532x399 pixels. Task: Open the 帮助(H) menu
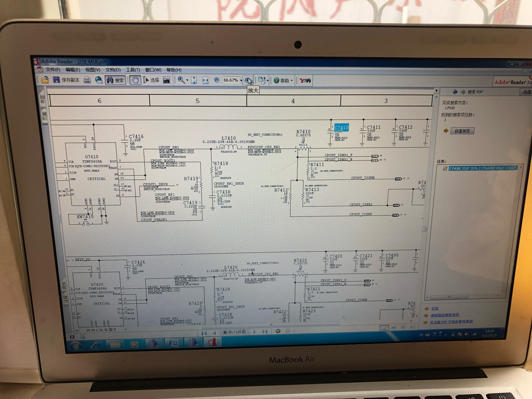point(174,70)
